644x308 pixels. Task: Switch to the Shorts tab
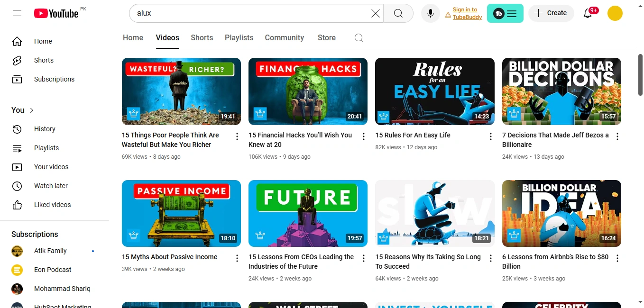tap(202, 38)
